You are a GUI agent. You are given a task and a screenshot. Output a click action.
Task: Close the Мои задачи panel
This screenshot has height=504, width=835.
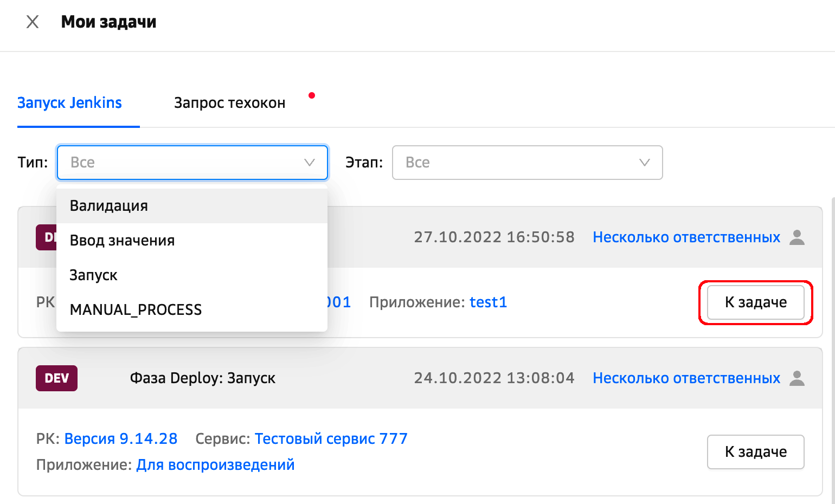tap(33, 22)
